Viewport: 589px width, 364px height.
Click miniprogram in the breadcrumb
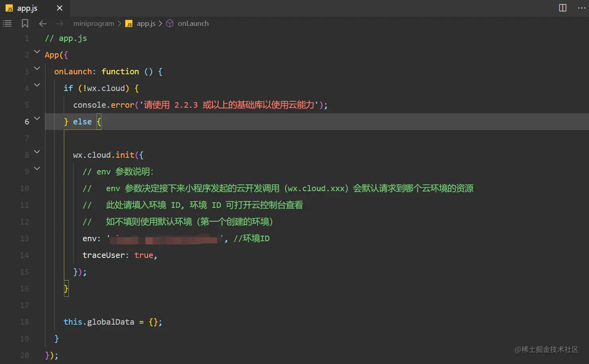(x=93, y=23)
